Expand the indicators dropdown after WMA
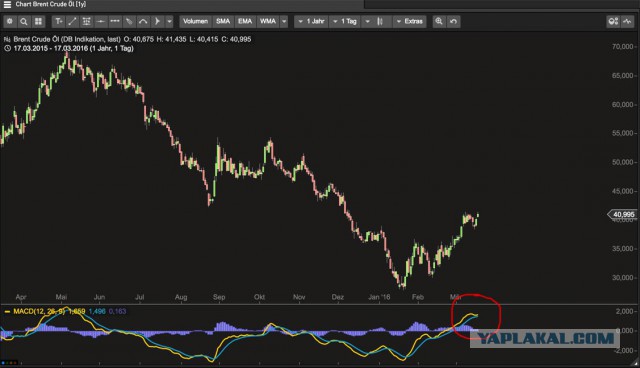 (x=284, y=21)
